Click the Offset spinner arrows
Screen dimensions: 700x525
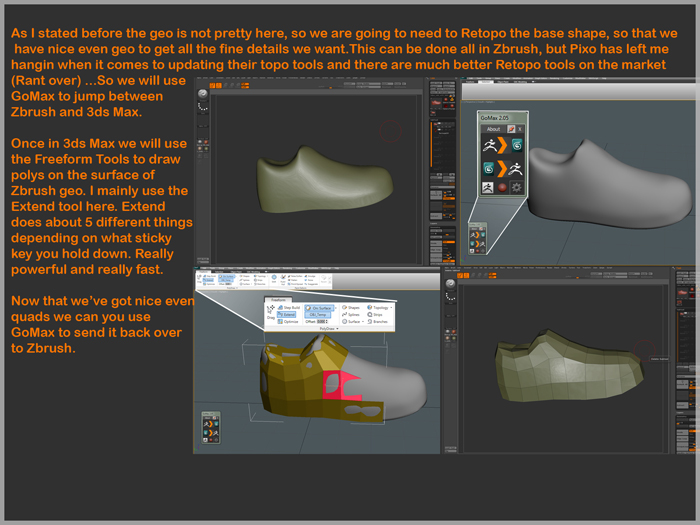point(327,321)
